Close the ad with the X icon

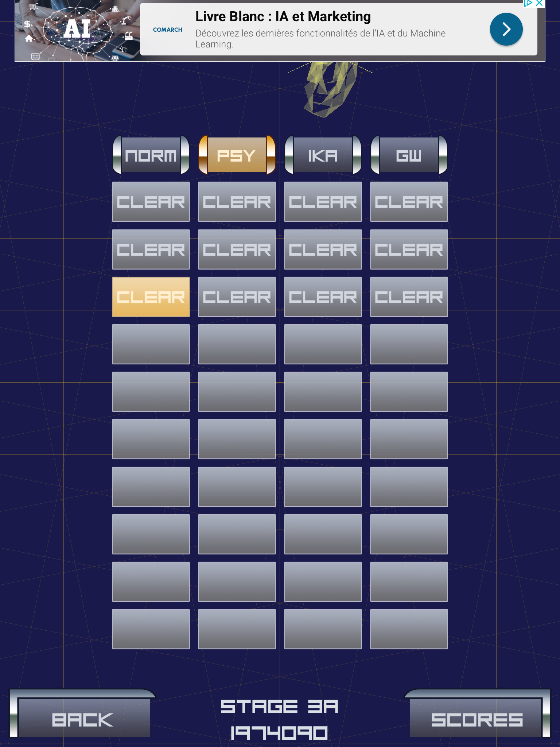539,3
